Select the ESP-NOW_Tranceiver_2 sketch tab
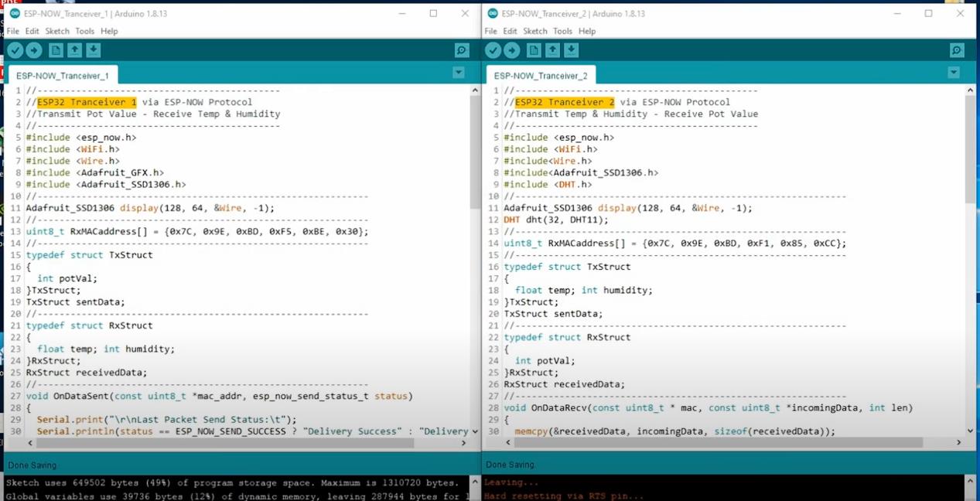 [x=541, y=76]
